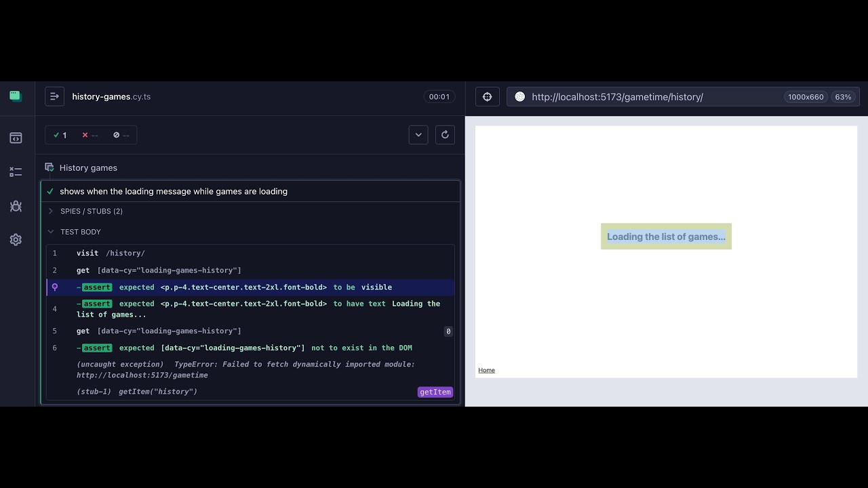Click the uncaught exception TypeError entry
868x488 pixels.
click(x=250, y=370)
